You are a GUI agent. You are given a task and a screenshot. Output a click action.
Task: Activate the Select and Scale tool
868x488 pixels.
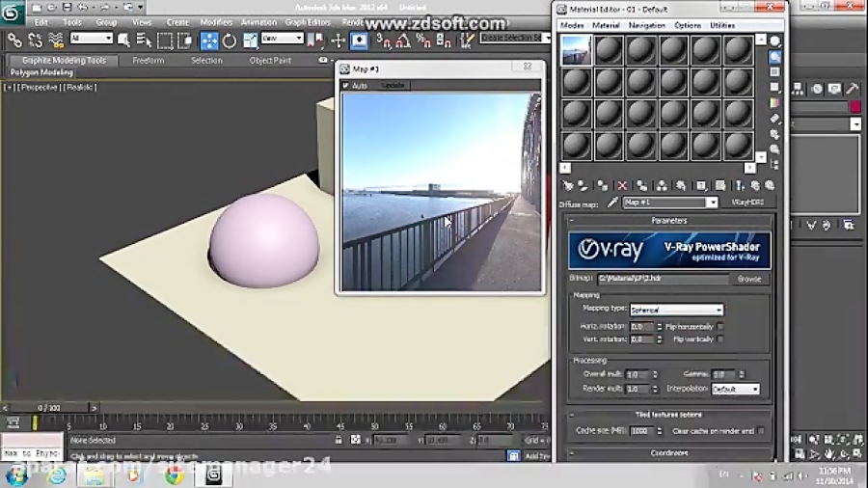[250, 41]
